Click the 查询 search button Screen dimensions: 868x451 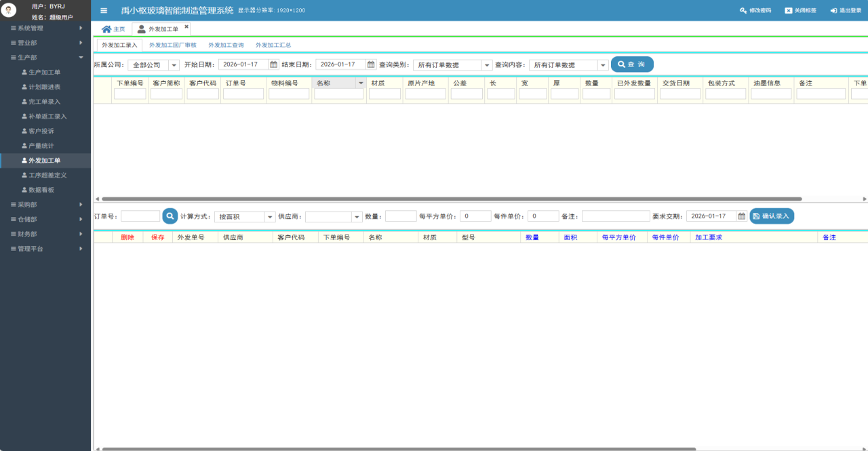632,64
